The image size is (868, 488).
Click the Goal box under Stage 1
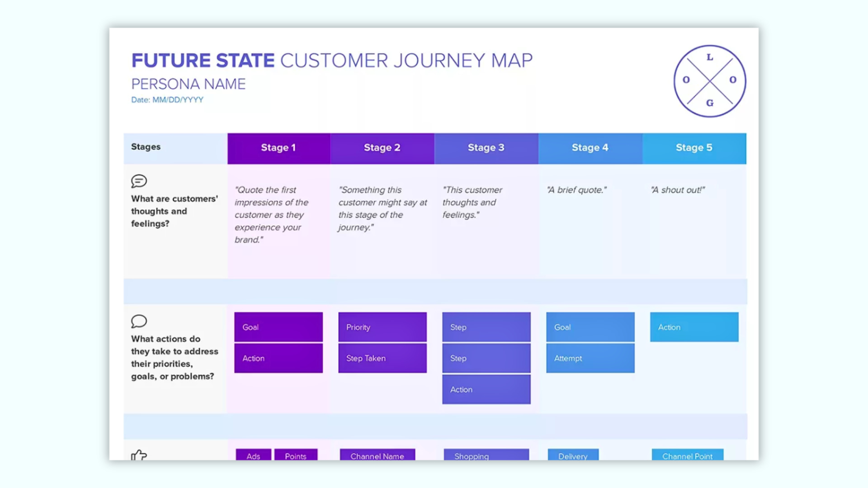(x=278, y=327)
